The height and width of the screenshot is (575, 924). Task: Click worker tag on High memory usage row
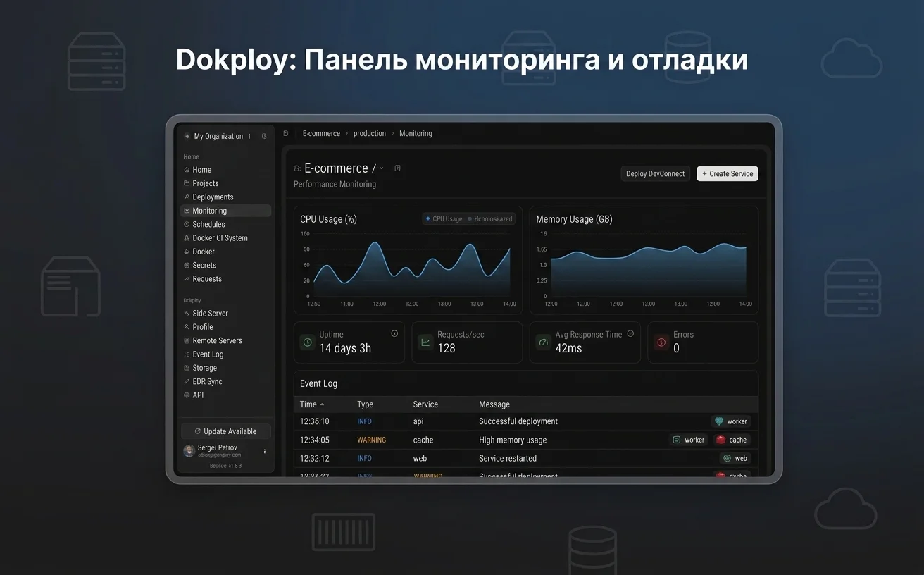tap(688, 440)
